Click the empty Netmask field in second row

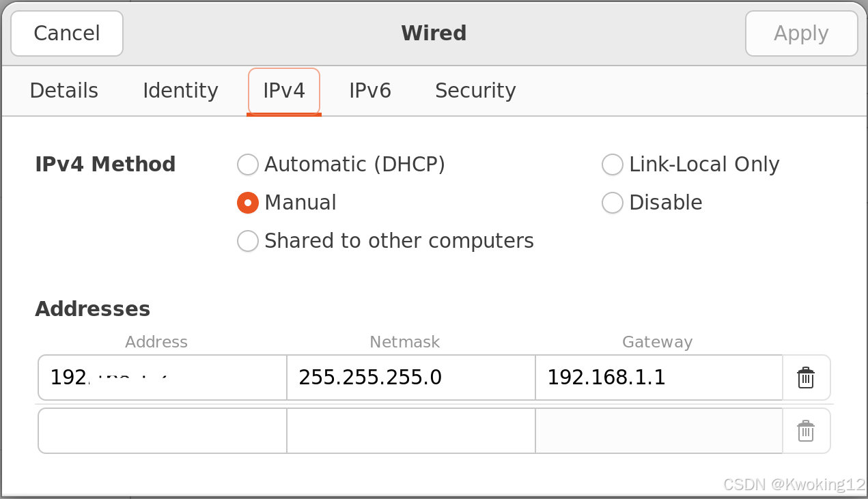coord(411,431)
